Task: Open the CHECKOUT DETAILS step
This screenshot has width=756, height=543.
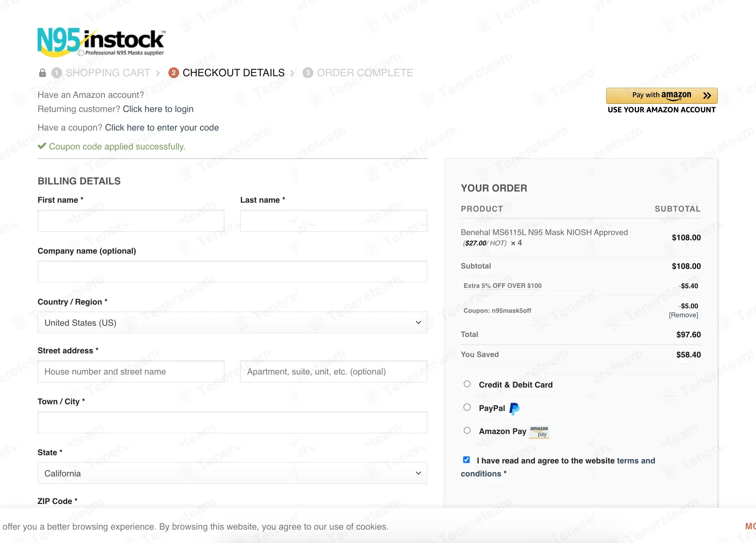Action: (233, 73)
